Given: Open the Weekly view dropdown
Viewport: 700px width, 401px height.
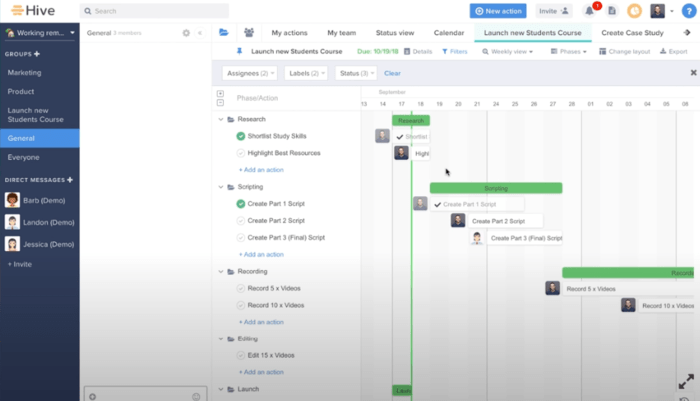Looking at the screenshot, I should point(508,51).
